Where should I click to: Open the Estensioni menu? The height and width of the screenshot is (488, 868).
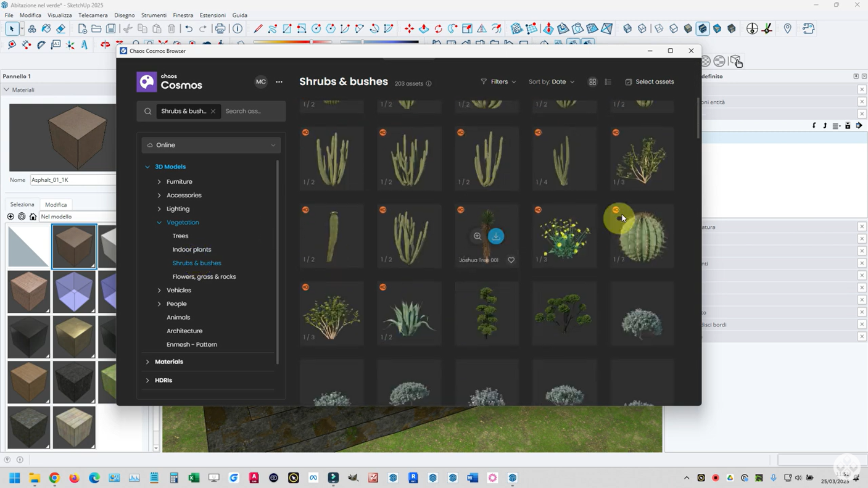point(212,15)
